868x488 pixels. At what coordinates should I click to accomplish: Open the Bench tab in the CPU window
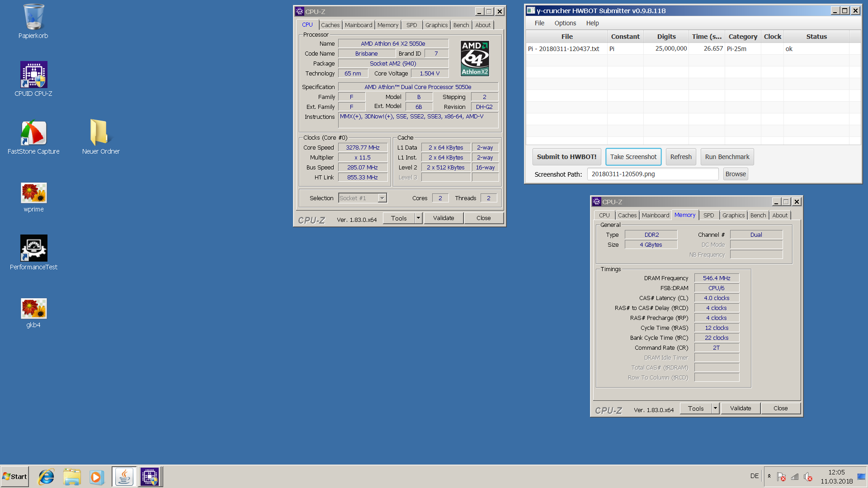pyautogui.click(x=461, y=25)
